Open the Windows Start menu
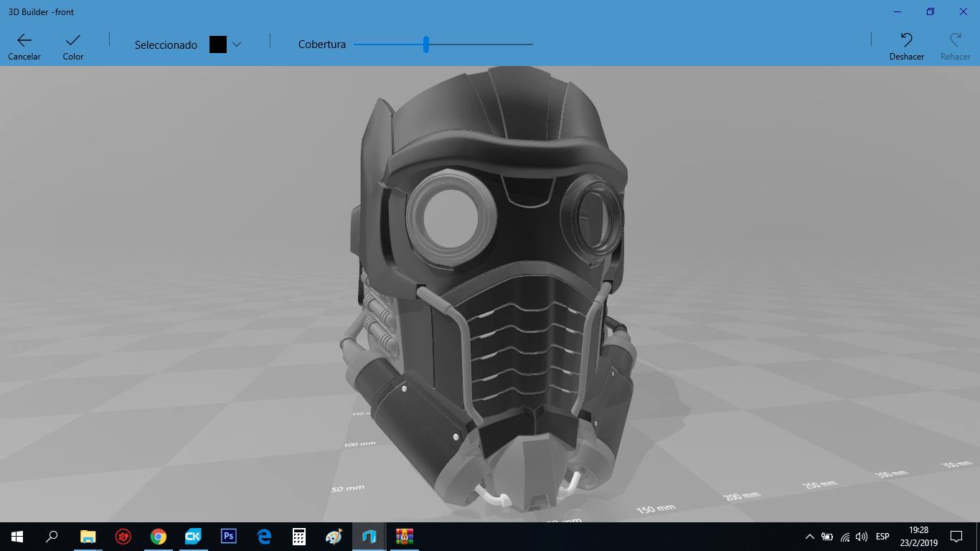The image size is (980, 551). (17, 537)
